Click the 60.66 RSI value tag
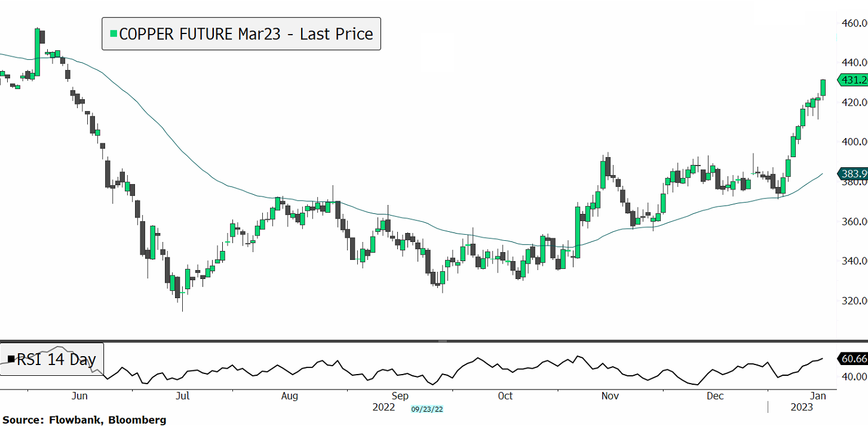 [x=853, y=358]
